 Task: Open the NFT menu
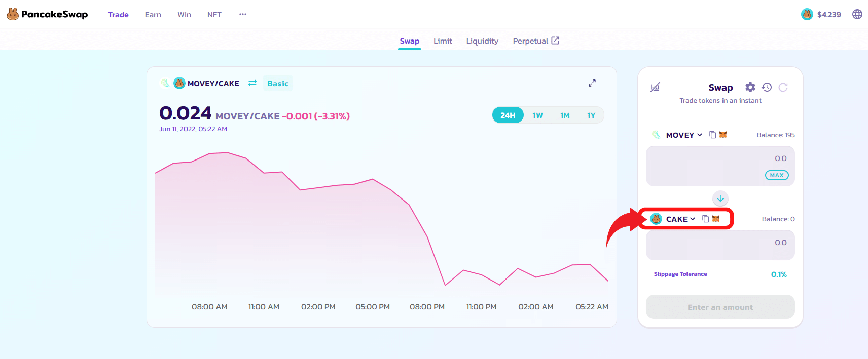point(214,15)
